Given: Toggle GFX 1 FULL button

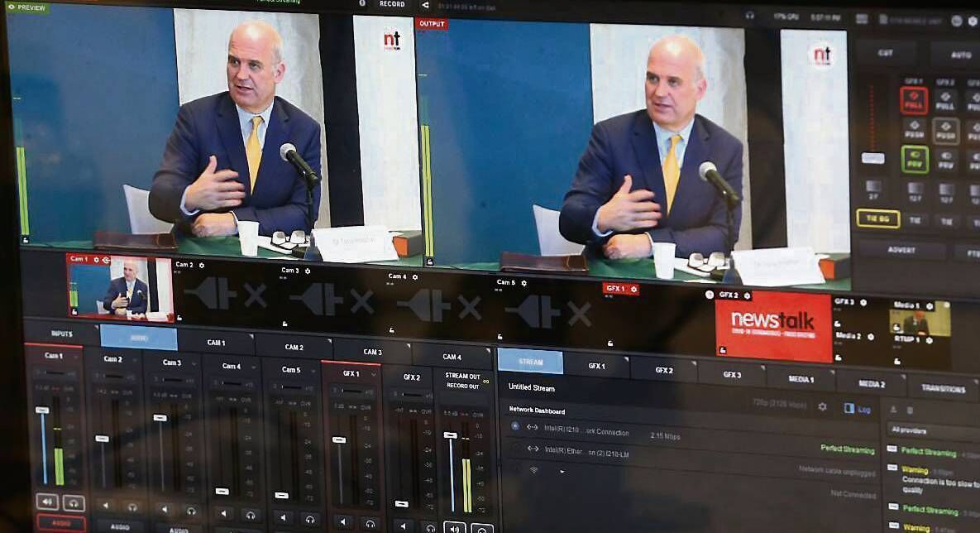Looking at the screenshot, I should pos(914,101).
